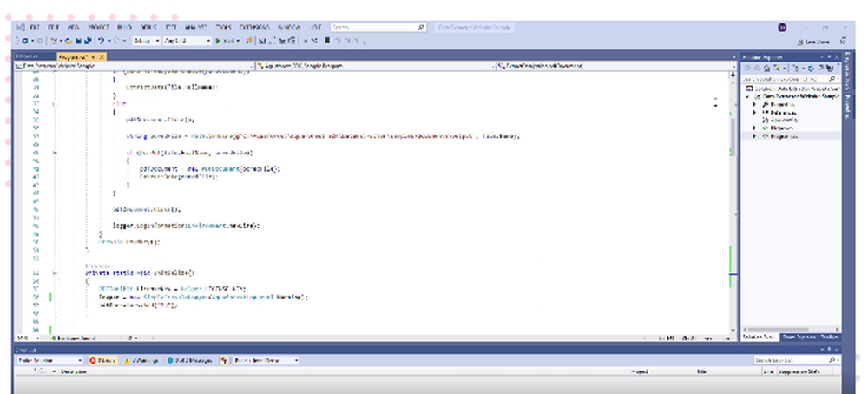Open the member navigation dropdown above the editor
Image resolution: width=868 pixels, height=394 pixels.
[616, 66]
